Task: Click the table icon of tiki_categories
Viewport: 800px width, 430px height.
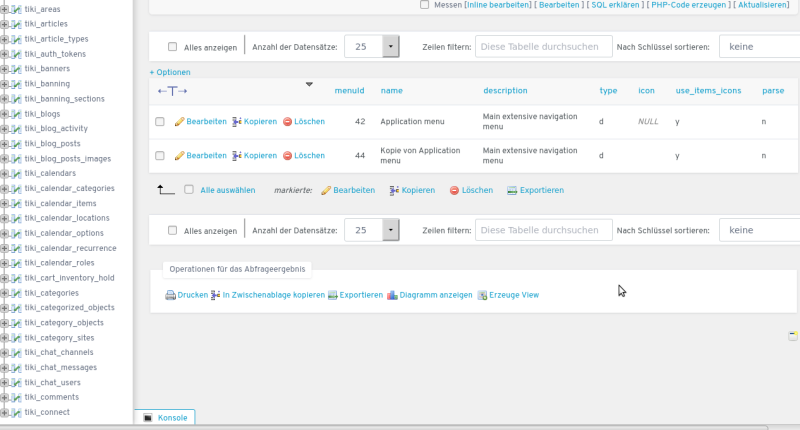Action: point(16,293)
